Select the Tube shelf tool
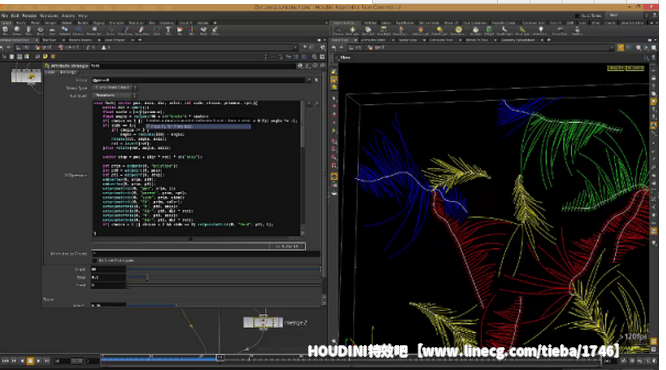666x370 pixels. point(28,31)
